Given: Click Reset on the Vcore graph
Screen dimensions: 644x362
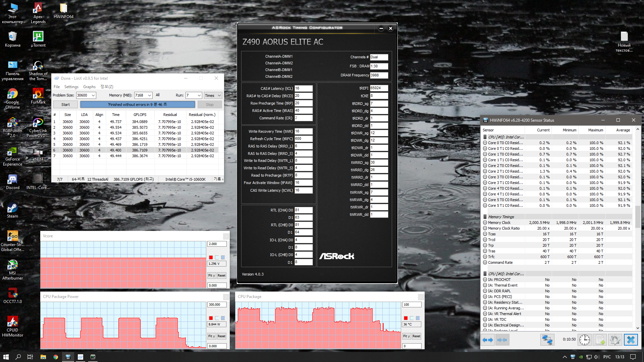Looking at the screenshot, I should (x=221, y=276).
